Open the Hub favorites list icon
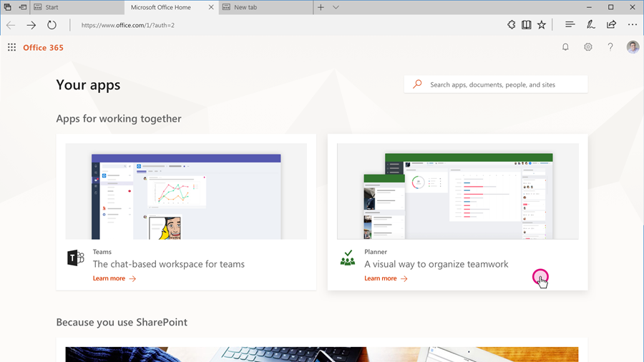The width and height of the screenshot is (644, 362). [570, 25]
